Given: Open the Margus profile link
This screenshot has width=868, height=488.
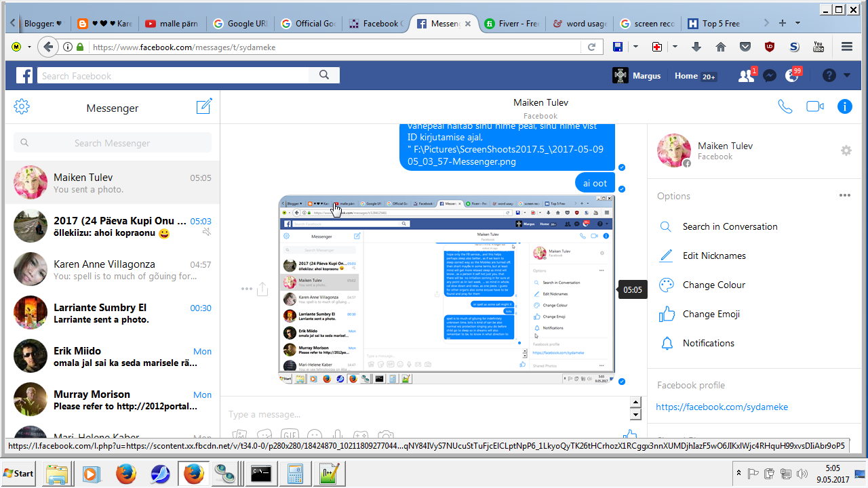Looking at the screenshot, I should [x=636, y=75].
